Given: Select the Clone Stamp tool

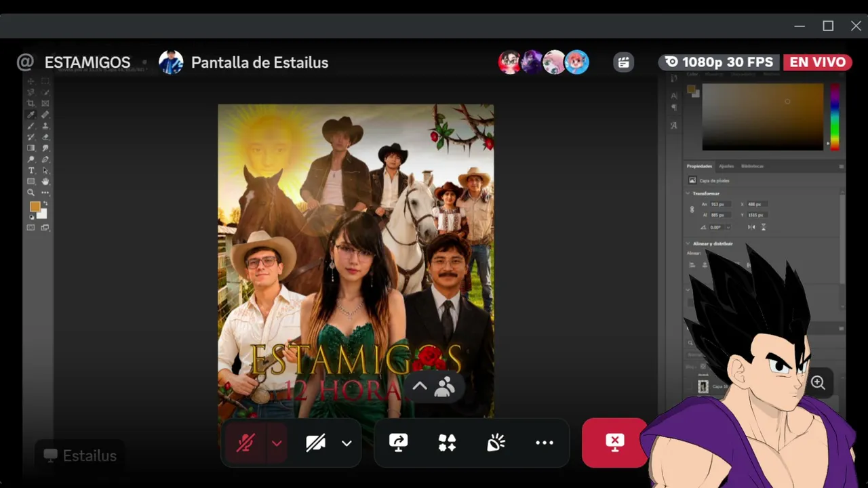Looking at the screenshot, I should click(x=45, y=125).
